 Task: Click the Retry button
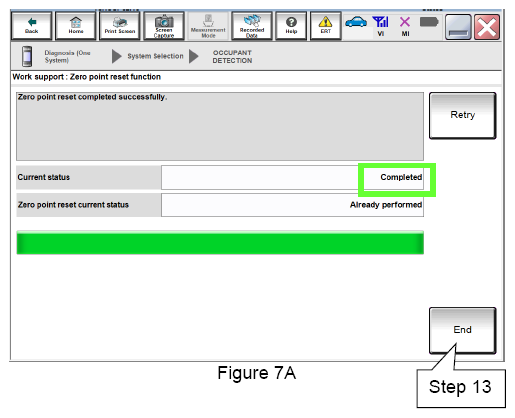[463, 115]
